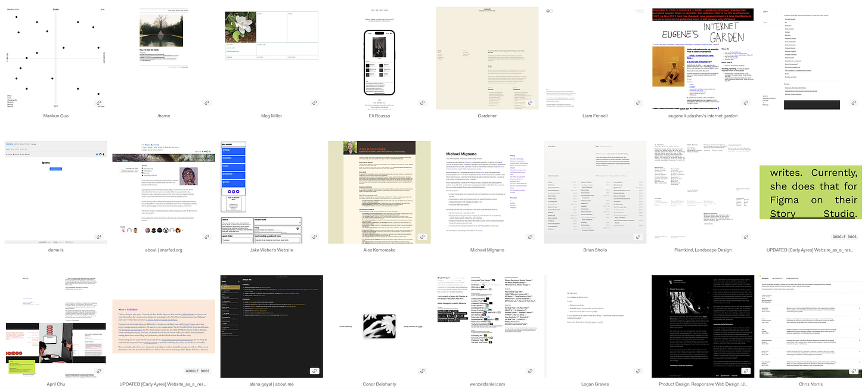The height and width of the screenshot is (389, 868).
Task: Open green highlighted Figma Story Studio thumbnail
Action: (811, 192)
